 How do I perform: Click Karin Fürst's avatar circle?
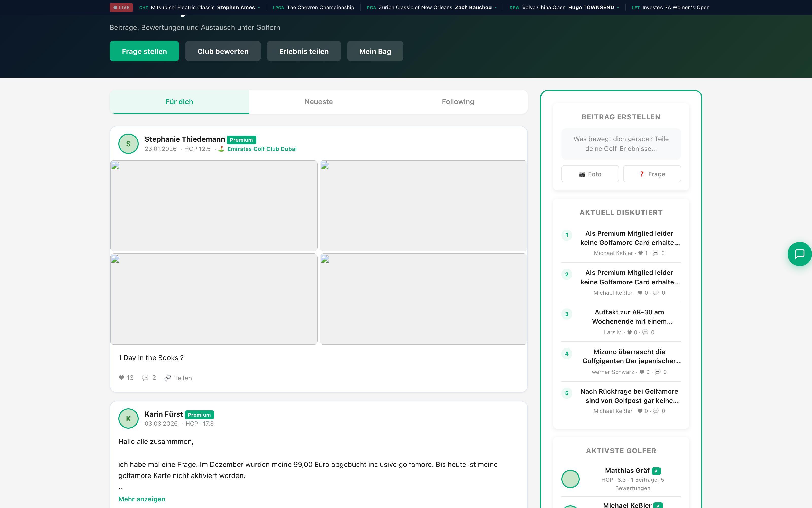coord(128,419)
